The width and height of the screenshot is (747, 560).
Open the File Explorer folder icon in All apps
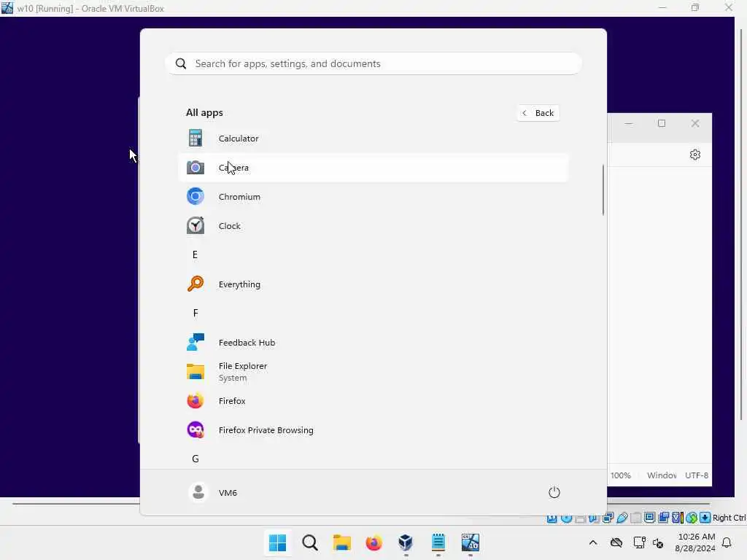(x=196, y=371)
